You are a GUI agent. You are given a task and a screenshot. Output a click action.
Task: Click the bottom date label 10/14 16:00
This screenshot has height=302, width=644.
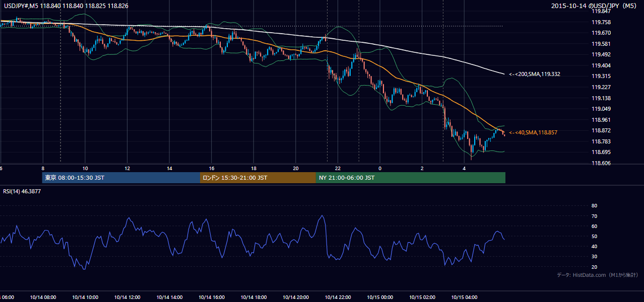click(x=212, y=297)
